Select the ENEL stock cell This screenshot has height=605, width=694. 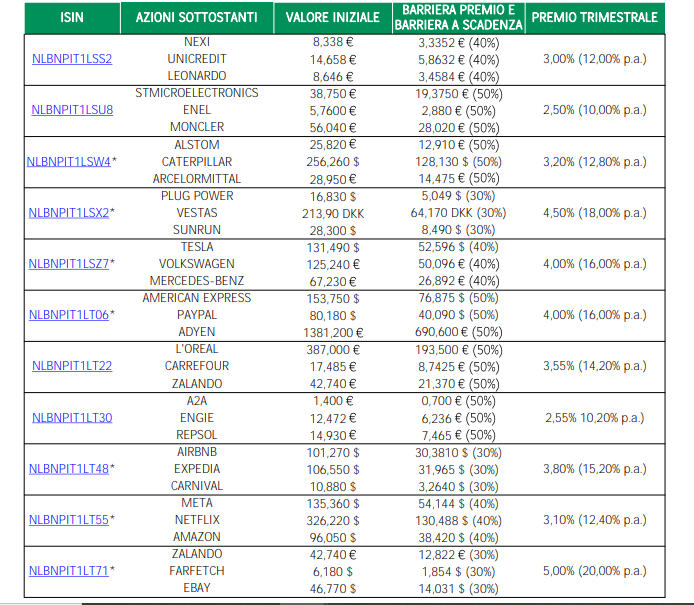tap(197, 110)
